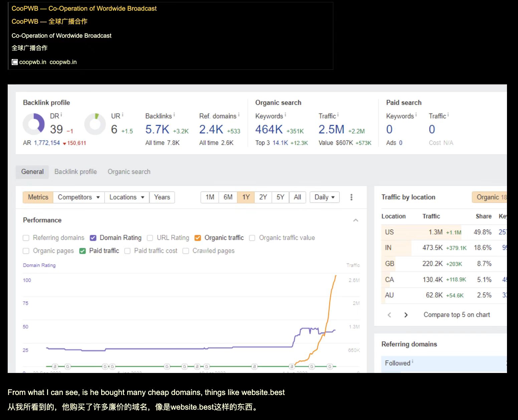
Task: Uncheck the Organic traffic checkbox
Action: (x=198, y=238)
